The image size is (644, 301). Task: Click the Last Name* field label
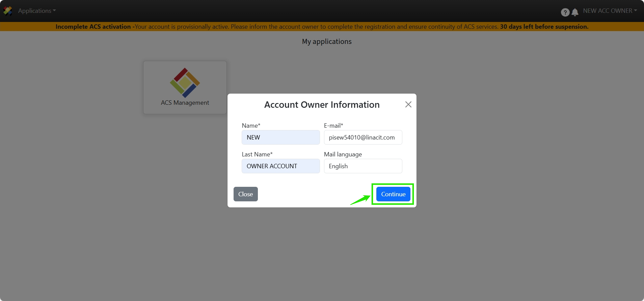pyautogui.click(x=257, y=154)
